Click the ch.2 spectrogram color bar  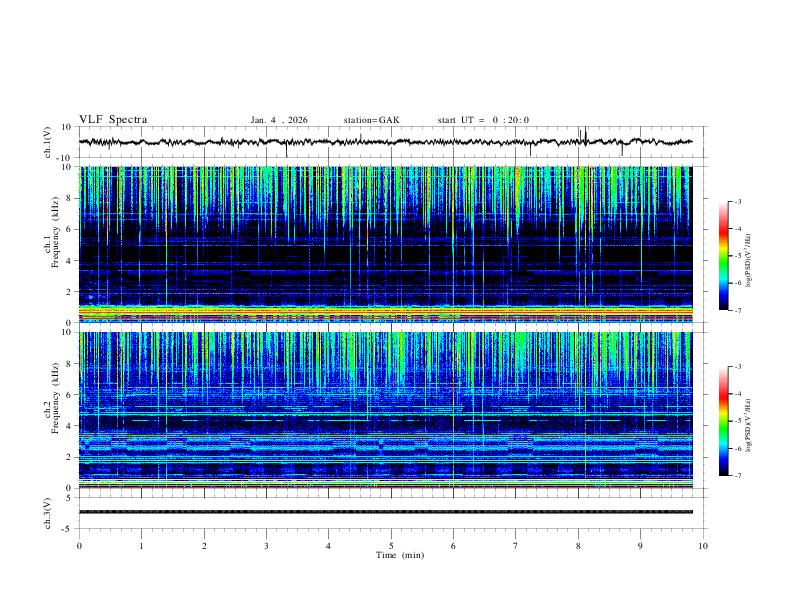pyautogui.click(x=724, y=421)
